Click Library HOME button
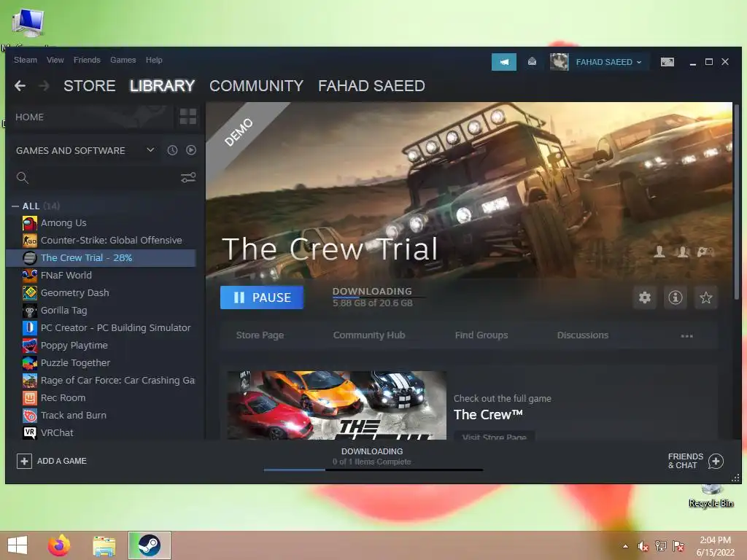This screenshot has width=747, height=560. tap(29, 117)
